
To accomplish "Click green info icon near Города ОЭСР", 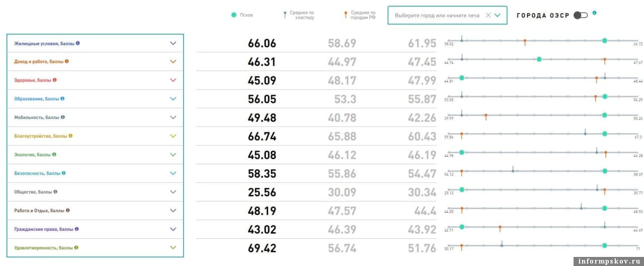I will coord(595,13).
